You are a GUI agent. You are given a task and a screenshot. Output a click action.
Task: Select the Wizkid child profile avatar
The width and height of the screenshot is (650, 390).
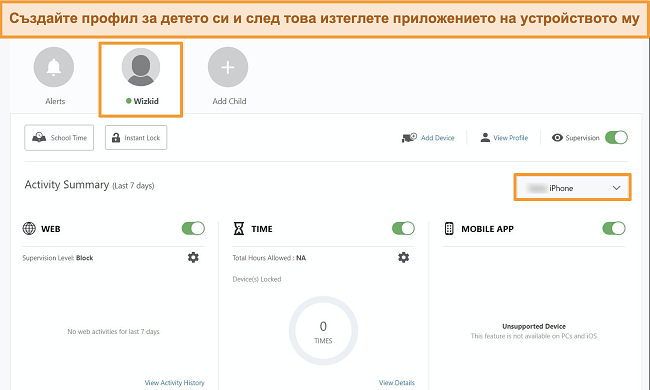[x=141, y=67]
